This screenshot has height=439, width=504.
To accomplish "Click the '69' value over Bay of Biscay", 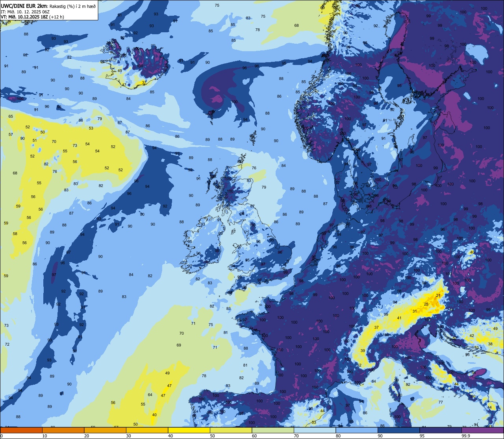I will tap(179, 345).
